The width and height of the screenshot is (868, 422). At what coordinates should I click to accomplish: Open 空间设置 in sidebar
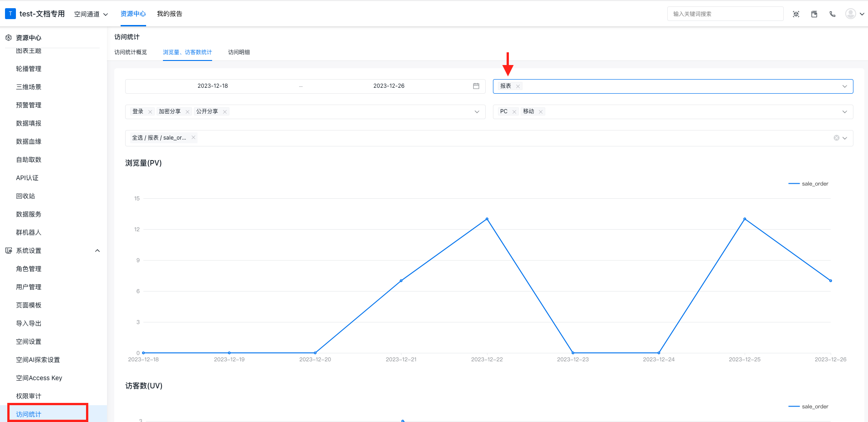coord(29,342)
